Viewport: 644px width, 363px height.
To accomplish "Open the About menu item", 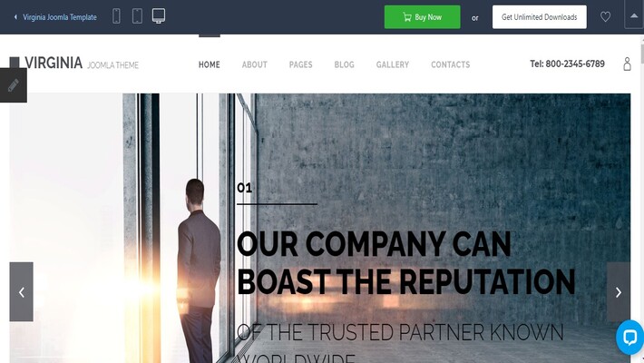I will 255,64.
